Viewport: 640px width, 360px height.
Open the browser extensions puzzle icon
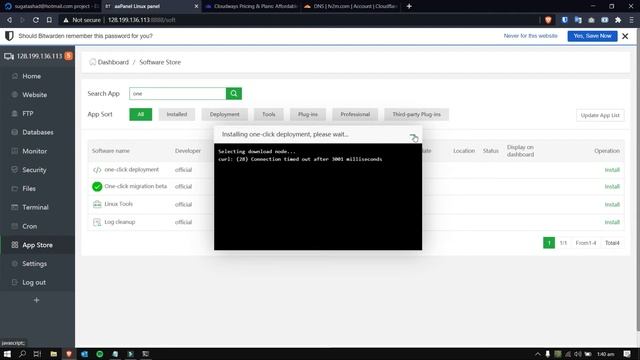[618, 20]
